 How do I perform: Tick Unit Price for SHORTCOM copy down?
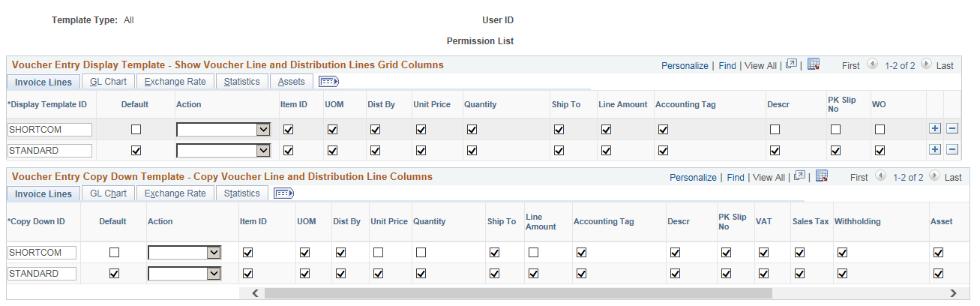click(x=379, y=253)
